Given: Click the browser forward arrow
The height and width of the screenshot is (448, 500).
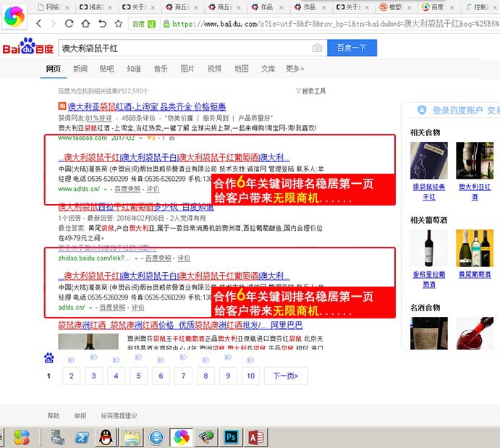Looking at the screenshot, I should tap(54, 23).
